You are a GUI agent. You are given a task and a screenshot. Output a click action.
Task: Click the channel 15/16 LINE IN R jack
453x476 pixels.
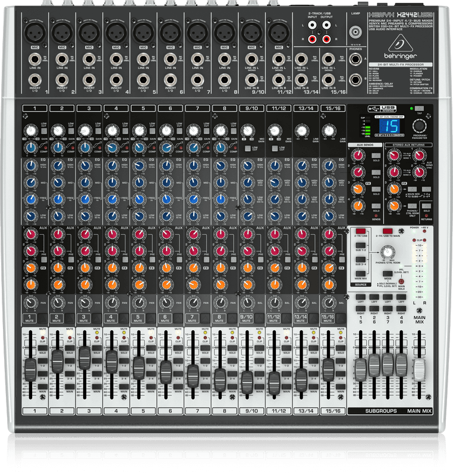coord(328,80)
